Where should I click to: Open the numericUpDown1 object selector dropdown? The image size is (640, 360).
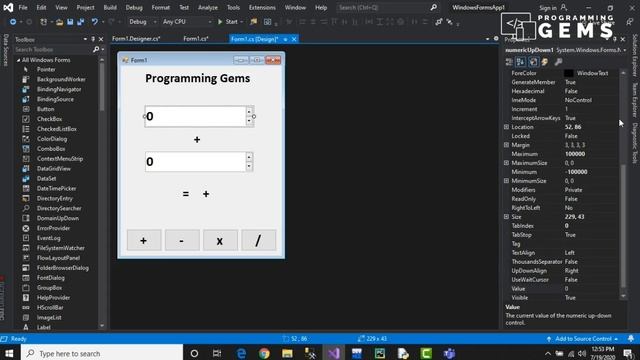[x=624, y=50]
